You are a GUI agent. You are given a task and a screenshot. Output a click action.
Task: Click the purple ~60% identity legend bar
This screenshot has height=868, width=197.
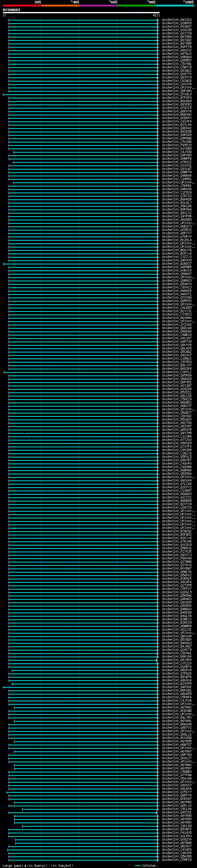tap(98, 6)
